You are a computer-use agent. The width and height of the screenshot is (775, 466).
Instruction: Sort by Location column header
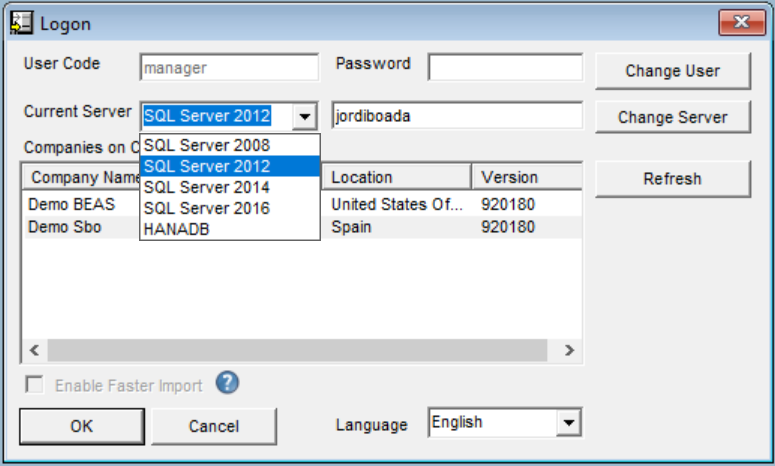(396, 177)
